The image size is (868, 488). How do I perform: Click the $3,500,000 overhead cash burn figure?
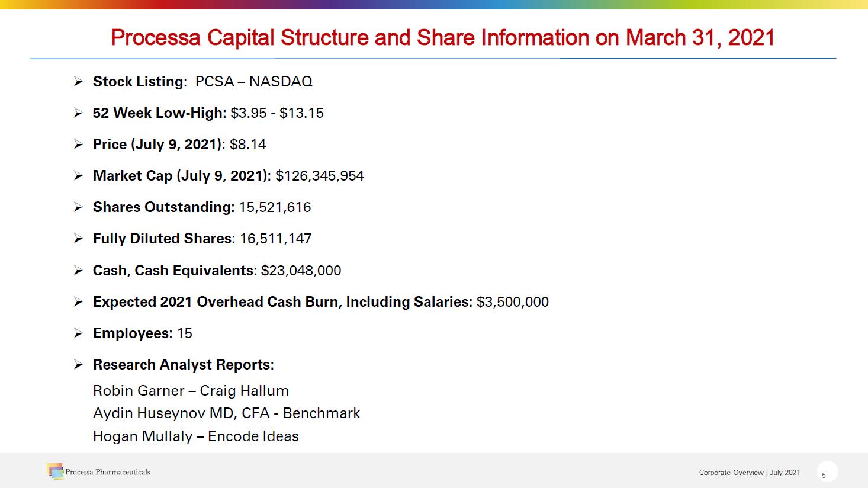pos(512,302)
